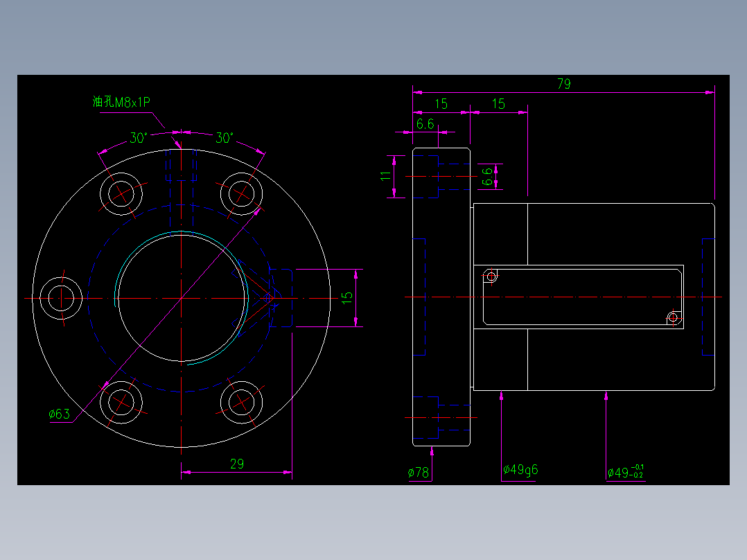Screen dimensions: 747x560
Task: Click the 11 counterbore diameter dimension text
Action: point(385,176)
